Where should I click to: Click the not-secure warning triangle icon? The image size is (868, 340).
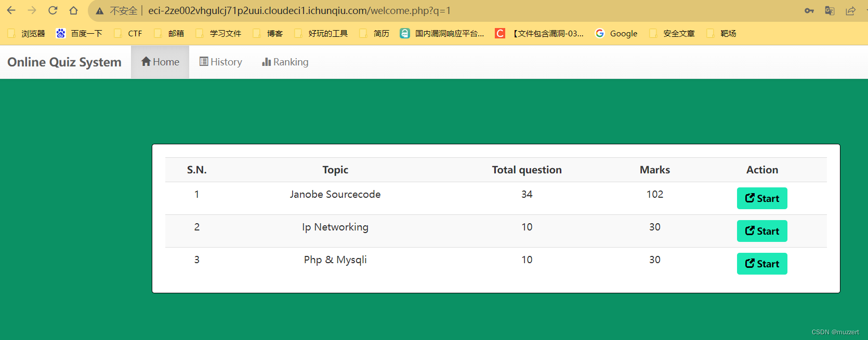100,11
